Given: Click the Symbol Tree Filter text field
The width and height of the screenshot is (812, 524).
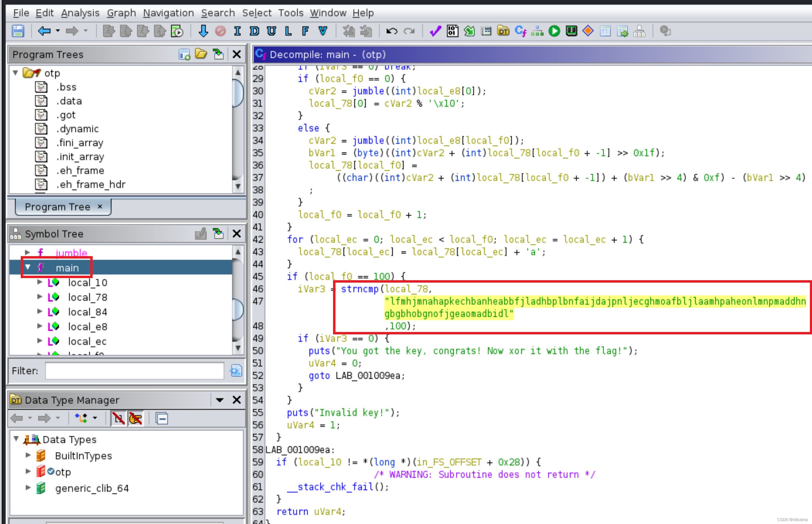Looking at the screenshot, I should pyautogui.click(x=135, y=371).
